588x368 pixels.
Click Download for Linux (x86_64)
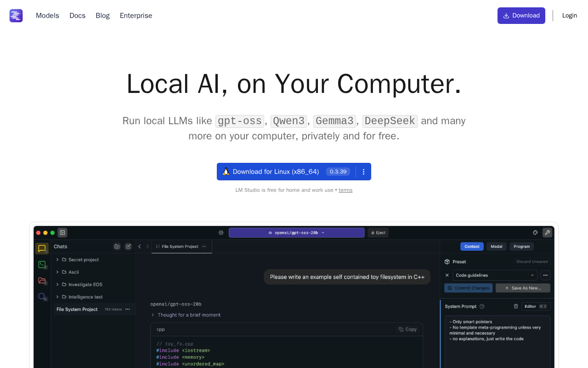pyautogui.click(x=276, y=172)
